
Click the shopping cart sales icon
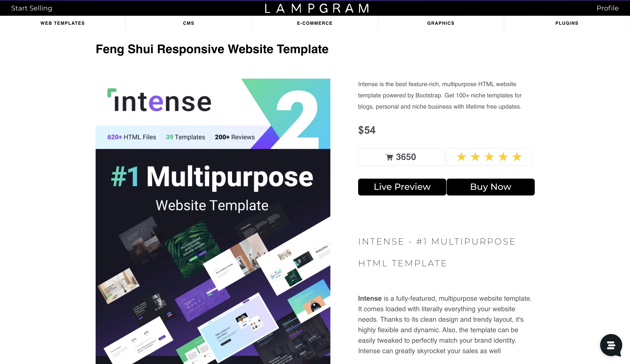(x=389, y=157)
